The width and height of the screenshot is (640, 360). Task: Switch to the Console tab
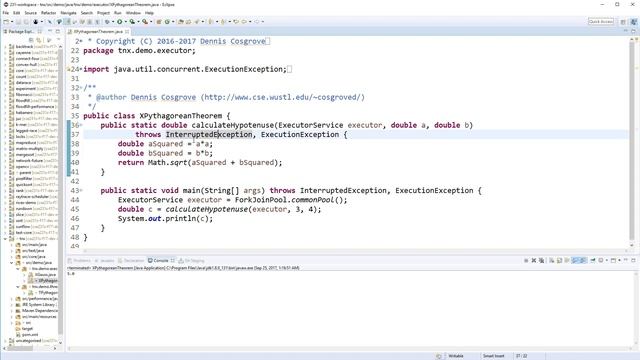(158, 260)
